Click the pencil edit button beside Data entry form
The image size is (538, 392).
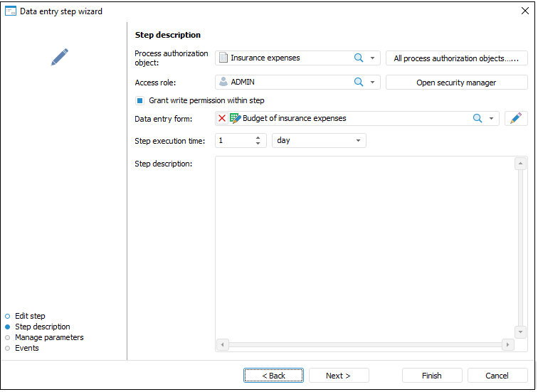pos(516,119)
